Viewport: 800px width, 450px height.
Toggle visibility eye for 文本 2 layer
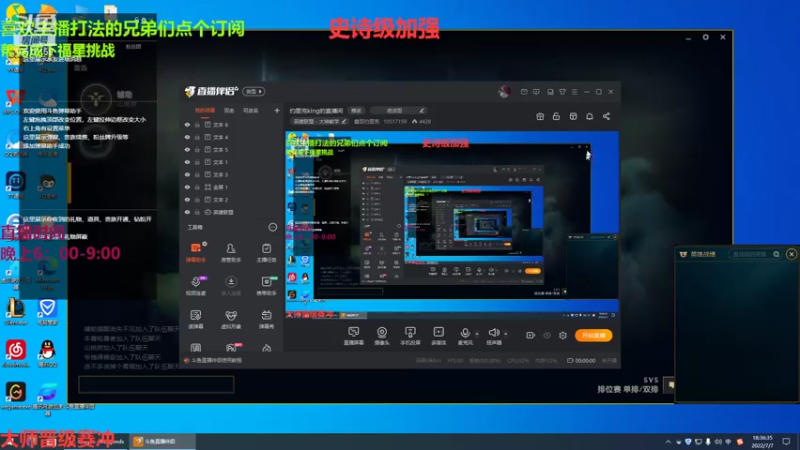click(187, 199)
